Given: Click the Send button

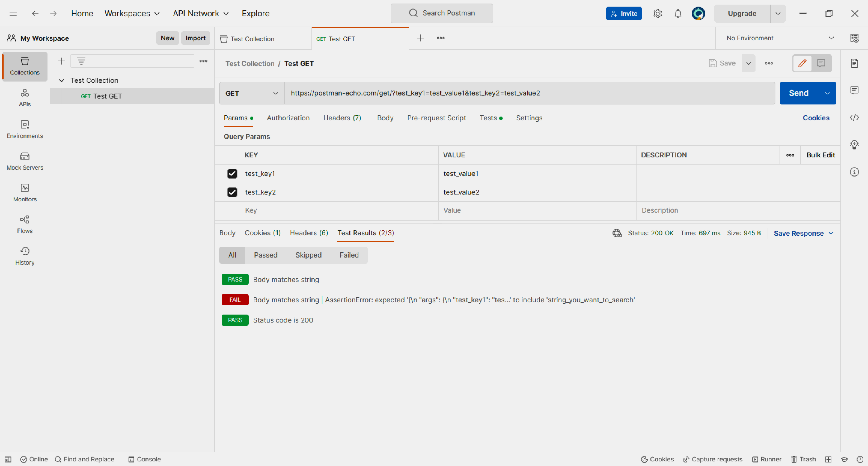Looking at the screenshot, I should coord(798,93).
